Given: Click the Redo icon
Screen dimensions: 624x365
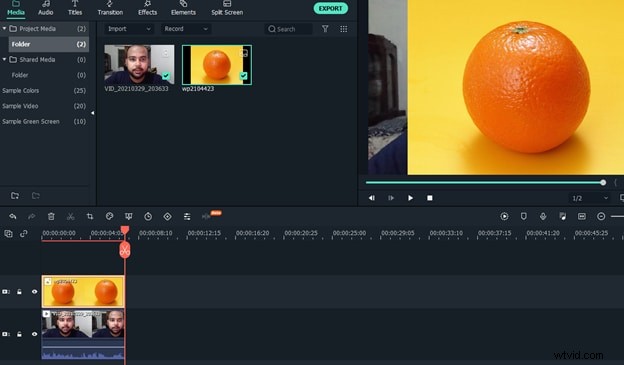Looking at the screenshot, I should click(31, 216).
